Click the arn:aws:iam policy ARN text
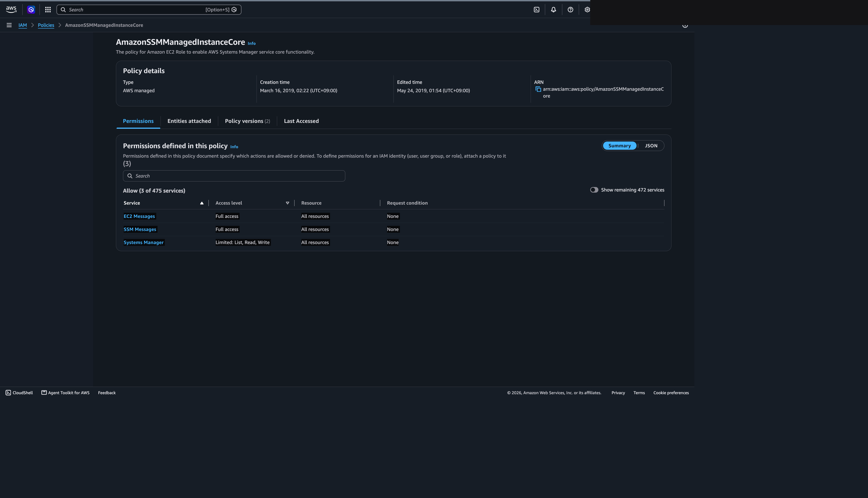Viewport: 868px width, 498px height. click(603, 93)
